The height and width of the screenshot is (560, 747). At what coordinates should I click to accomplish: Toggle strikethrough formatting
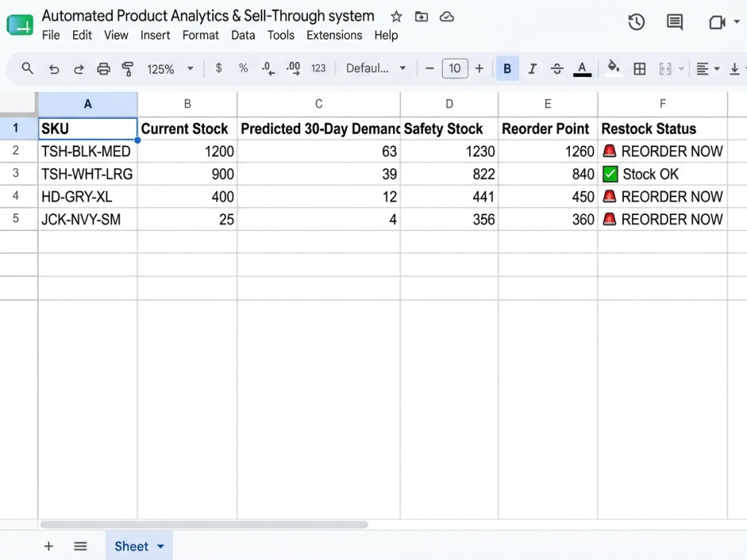pyautogui.click(x=557, y=69)
